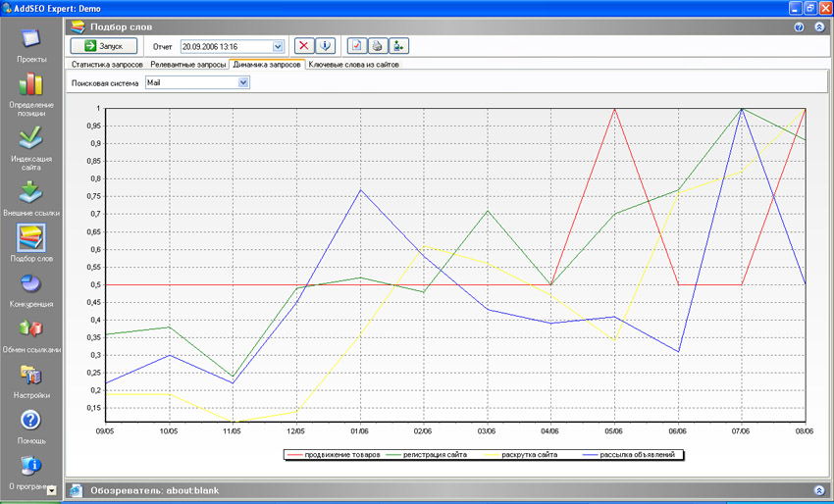Click the red X delete report button
Image resolution: width=834 pixels, height=504 pixels.
305,46
